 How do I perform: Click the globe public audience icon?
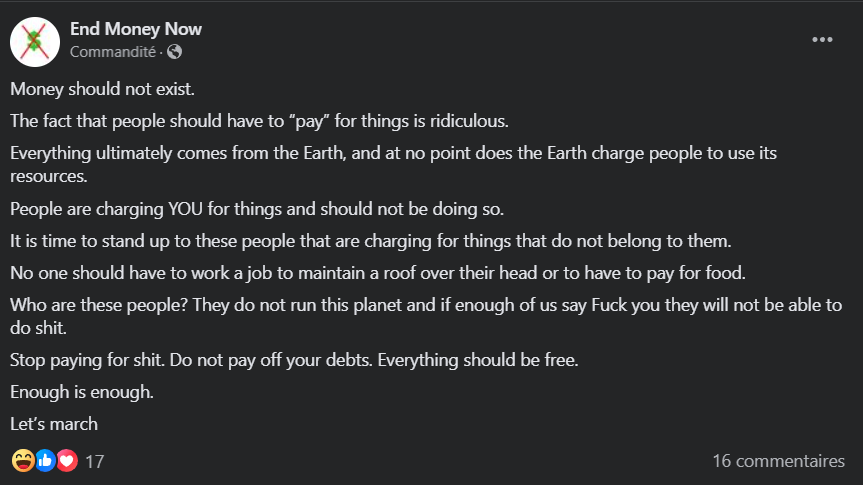pos(174,52)
